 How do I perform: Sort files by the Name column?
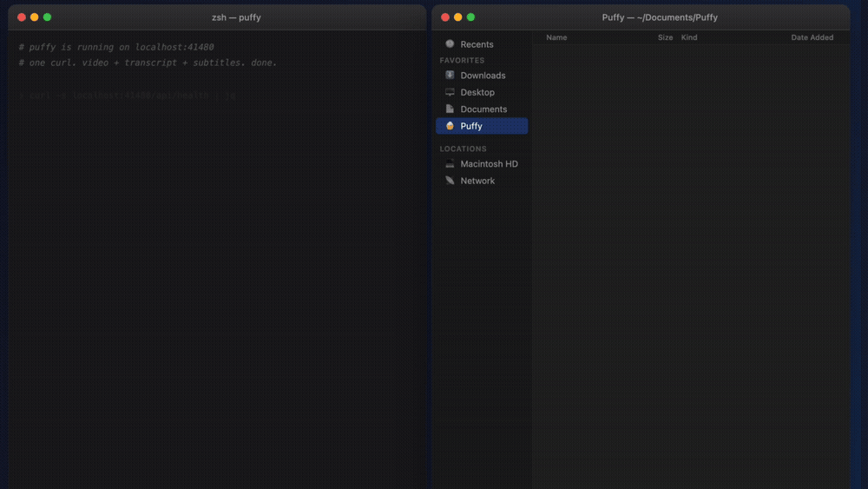click(556, 37)
